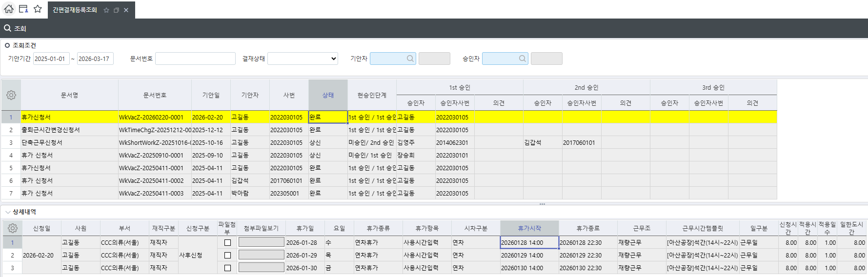
Task: Open the 상세내역 grid settings gear
Action: click(13, 228)
